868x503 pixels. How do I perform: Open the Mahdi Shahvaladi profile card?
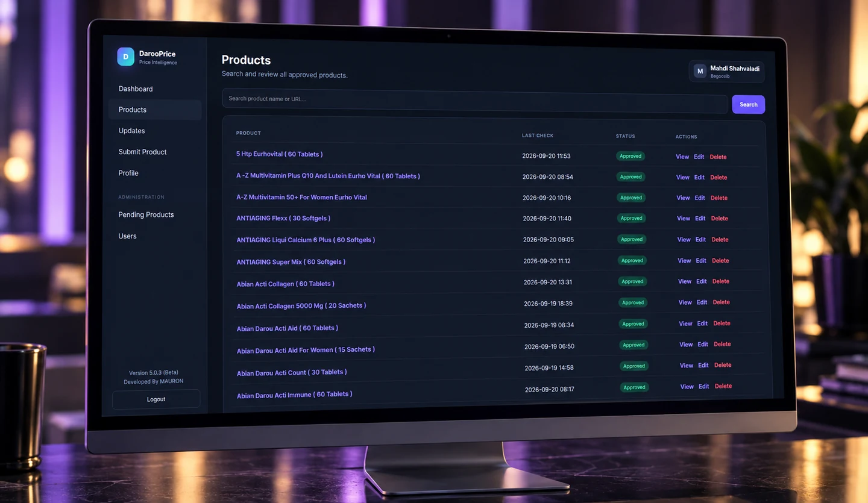point(726,72)
